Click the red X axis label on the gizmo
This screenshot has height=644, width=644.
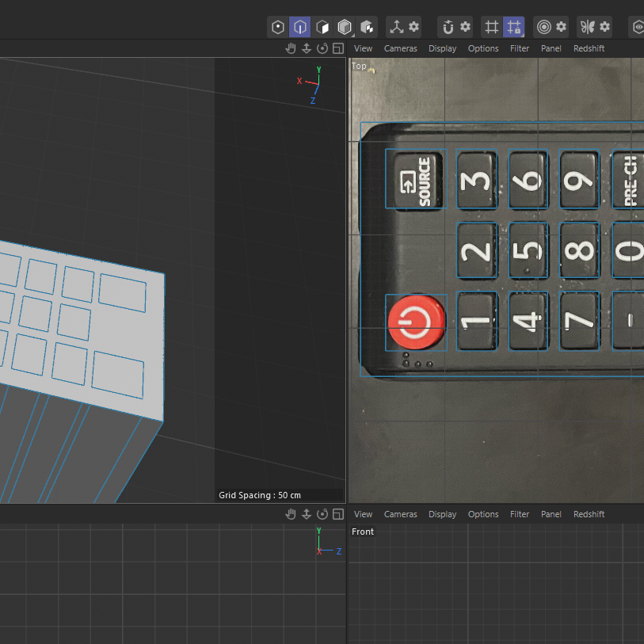click(x=299, y=81)
